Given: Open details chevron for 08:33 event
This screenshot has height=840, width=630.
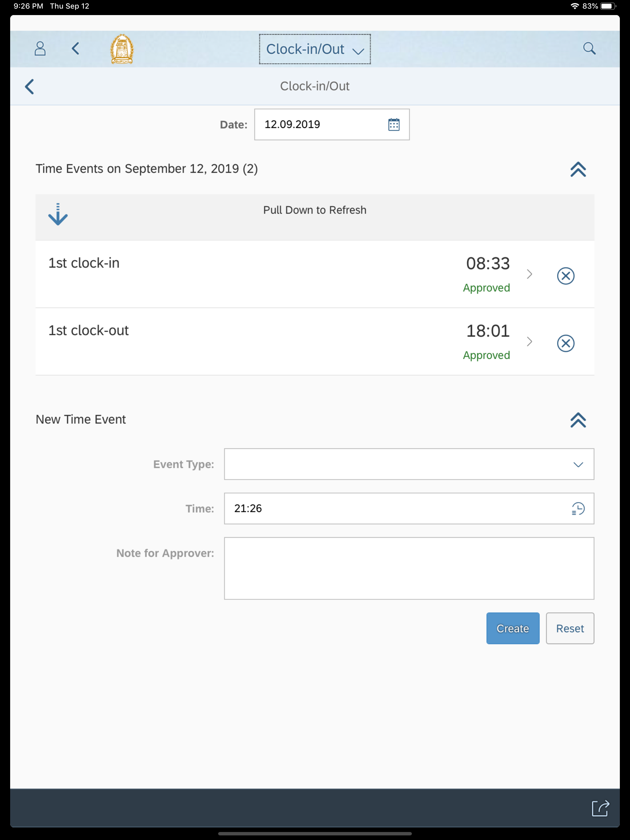Looking at the screenshot, I should point(529,274).
